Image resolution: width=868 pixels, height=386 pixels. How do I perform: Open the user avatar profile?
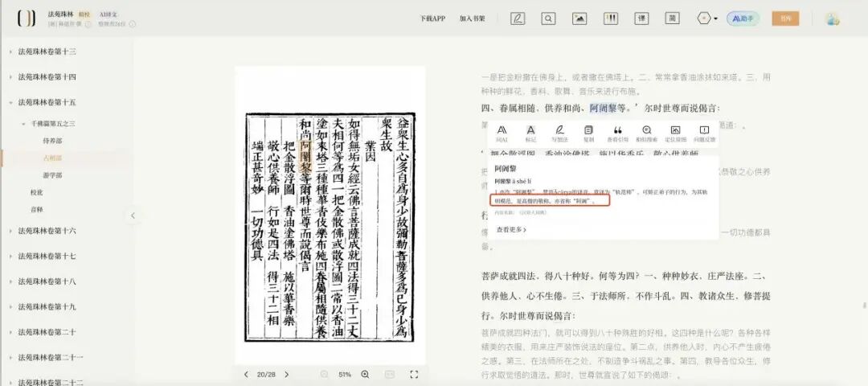pyautogui.click(x=833, y=18)
